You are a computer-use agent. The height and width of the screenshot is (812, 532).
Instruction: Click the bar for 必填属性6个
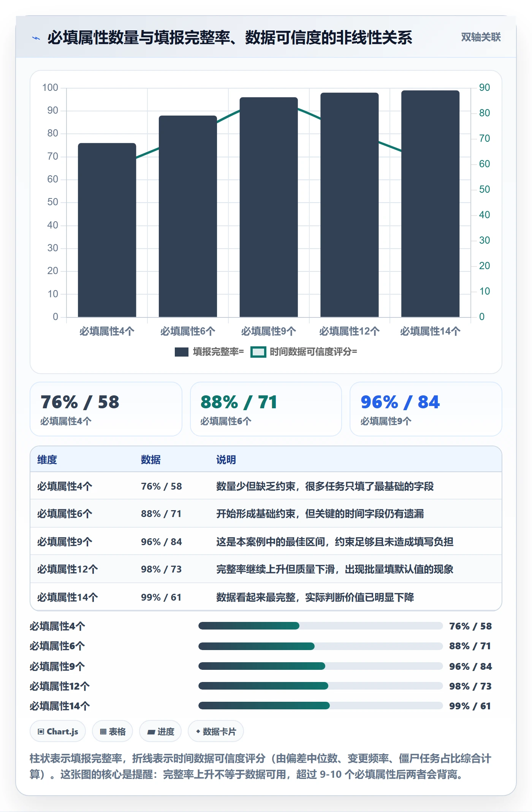point(188,216)
